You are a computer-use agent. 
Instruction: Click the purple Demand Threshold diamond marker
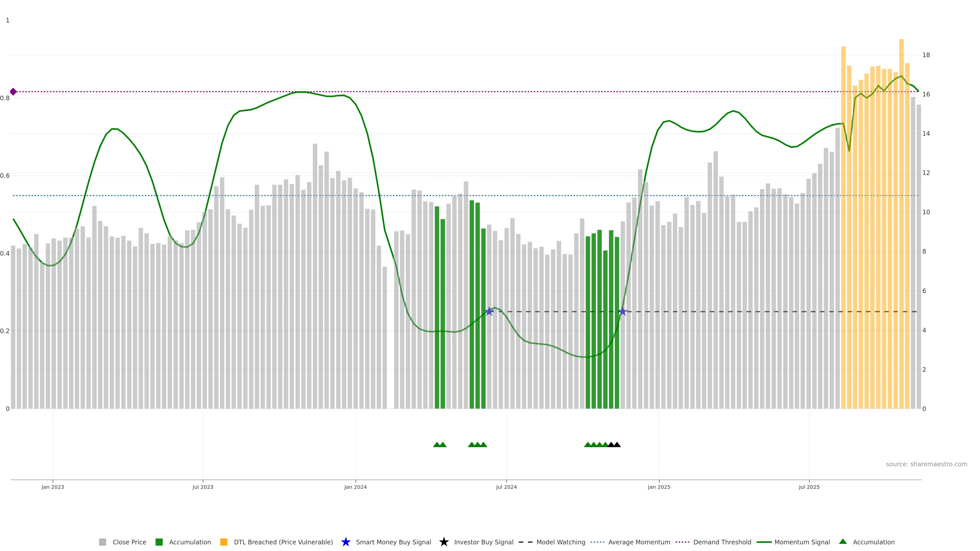pos(13,92)
